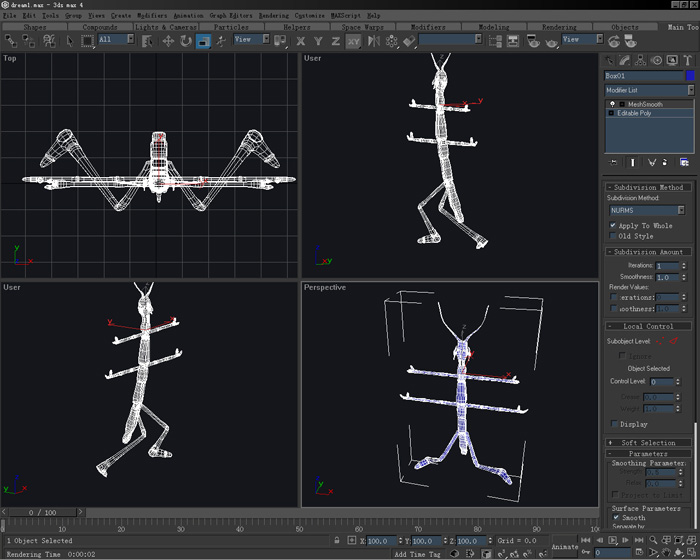
Task: Click the Render Scene teapot icon
Action: [x=533, y=41]
